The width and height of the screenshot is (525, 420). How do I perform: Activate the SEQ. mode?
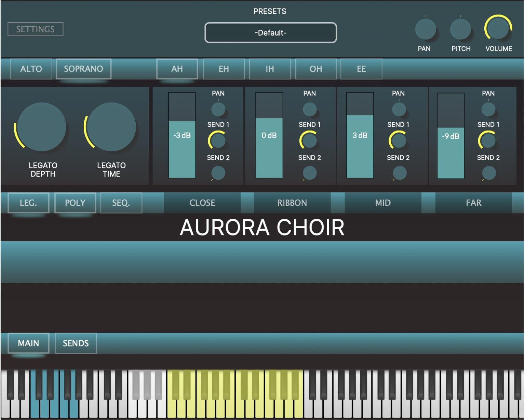[121, 203]
